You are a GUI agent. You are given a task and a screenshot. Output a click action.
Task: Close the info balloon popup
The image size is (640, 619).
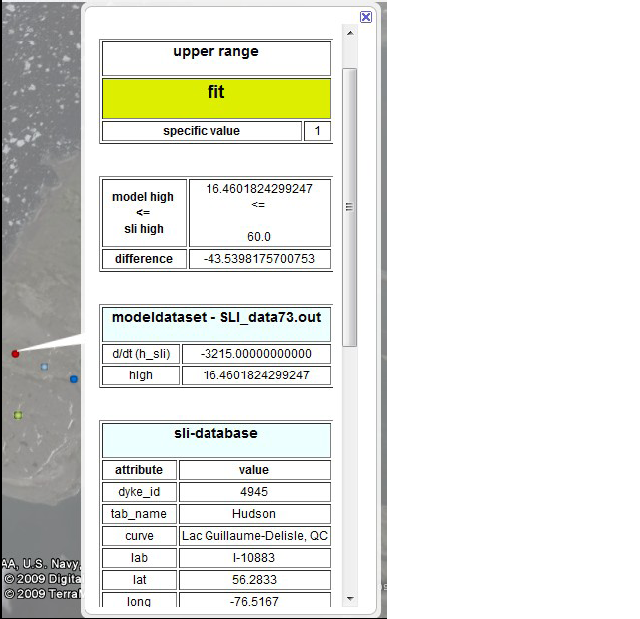point(366,17)
